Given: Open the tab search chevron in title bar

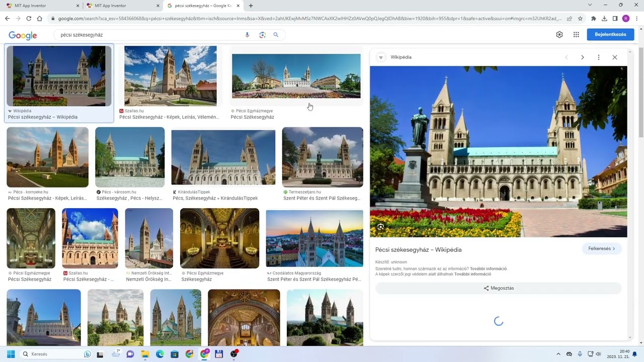Looking at the screenshot, I should (590, 5).
